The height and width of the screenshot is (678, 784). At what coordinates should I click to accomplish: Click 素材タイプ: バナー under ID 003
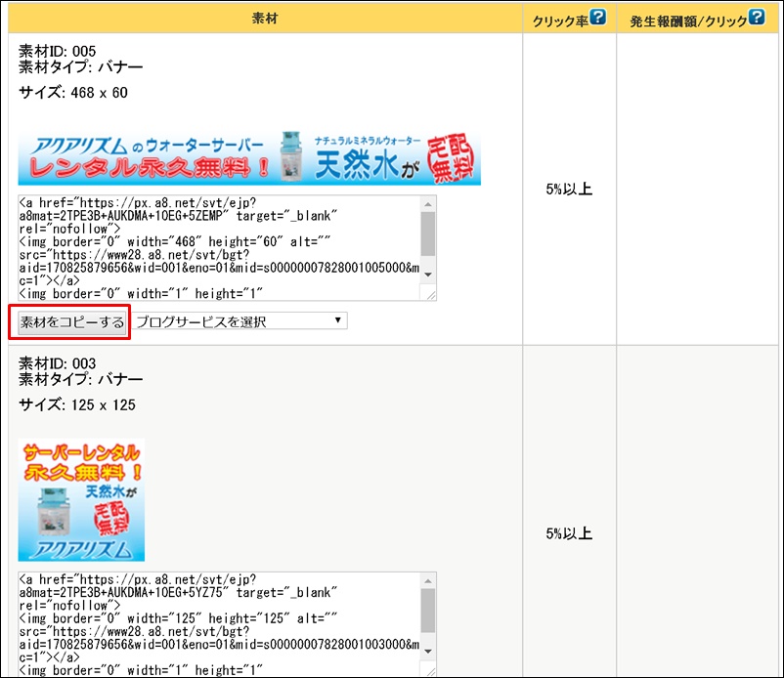(80, 379)
